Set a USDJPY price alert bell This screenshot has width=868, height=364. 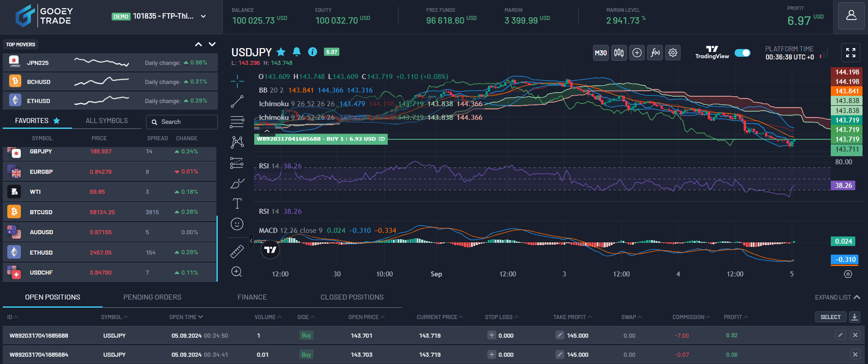pos(297,52)
